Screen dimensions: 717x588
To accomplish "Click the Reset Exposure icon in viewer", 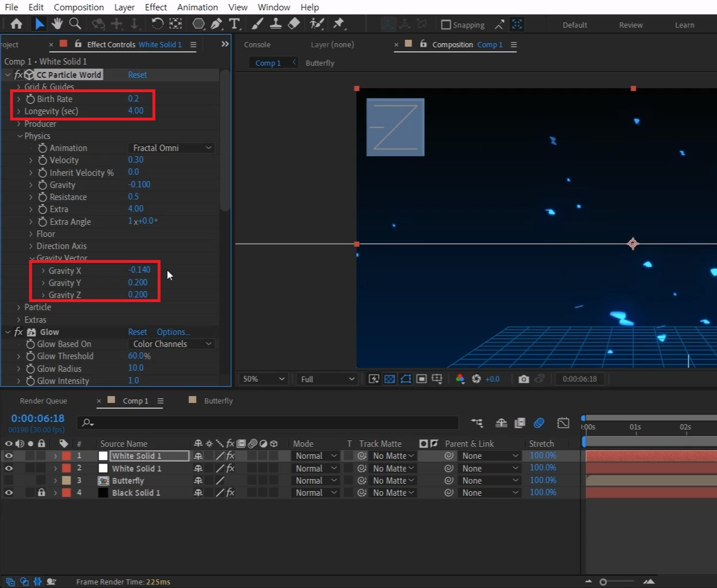I will tap(476, 379).
